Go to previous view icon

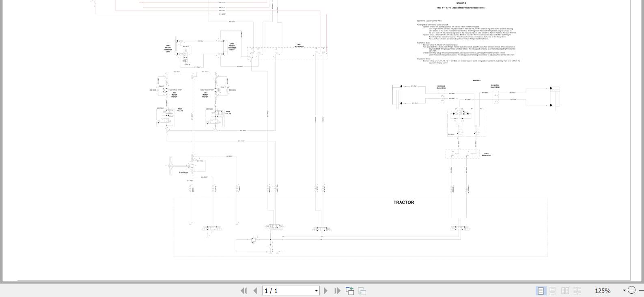[350, 290]
